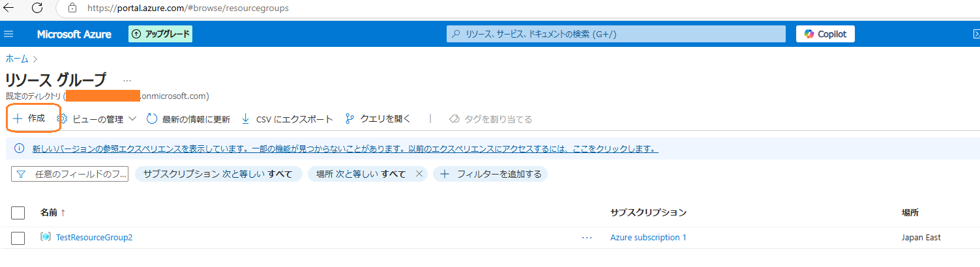Click the lock icon in address bar
The width and height of the screenshot is (980, 267).
pyautogui.click(x=72, y=8)
